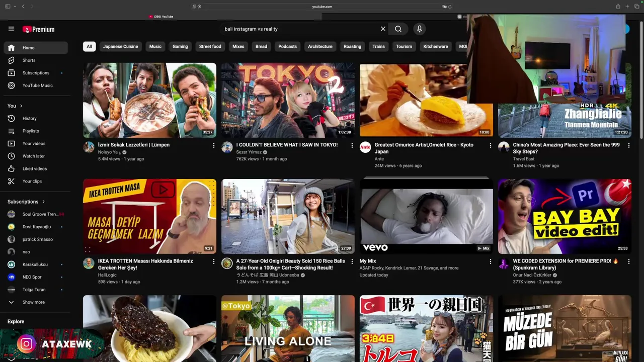
Task: Select the Japanese Cuisine filter chip
Action: coord(121,46)
